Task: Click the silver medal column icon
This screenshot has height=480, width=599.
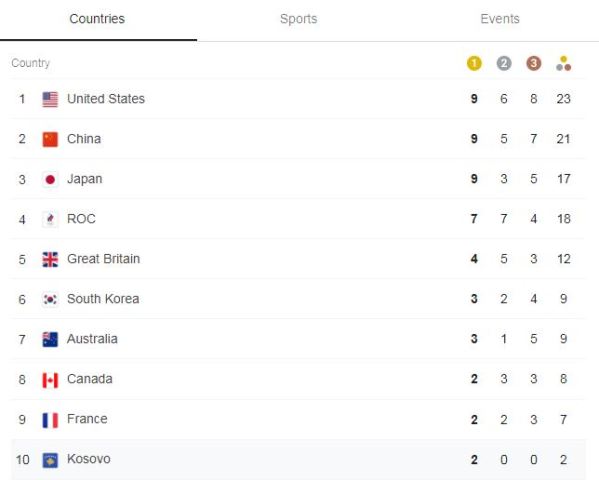Action: click(x=504, y=63)
